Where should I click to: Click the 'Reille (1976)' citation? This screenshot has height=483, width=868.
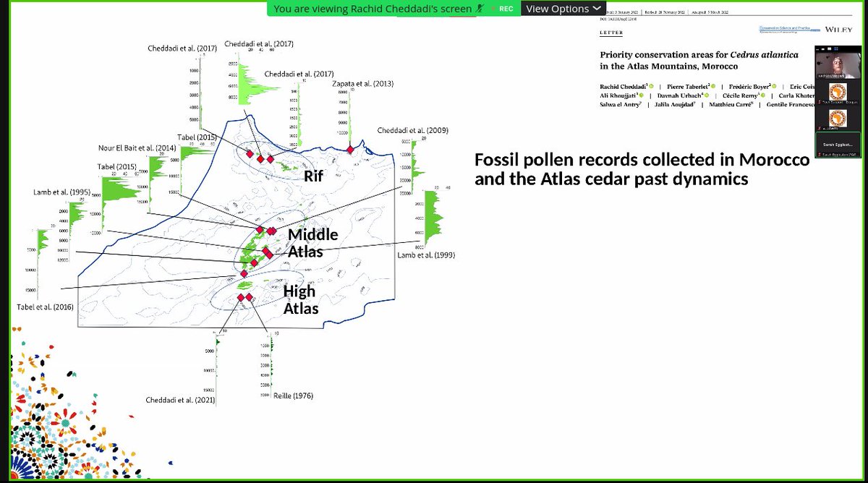pos(294,396)
